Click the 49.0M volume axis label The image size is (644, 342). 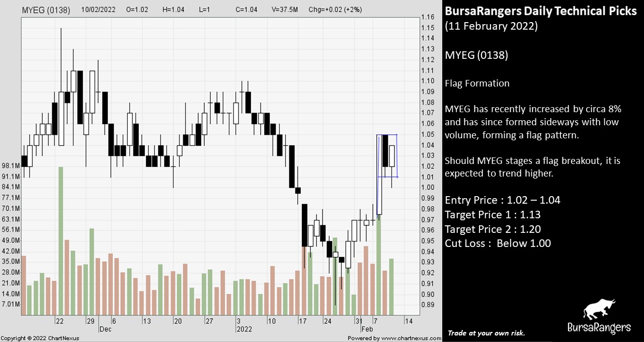tap(10, 240)
